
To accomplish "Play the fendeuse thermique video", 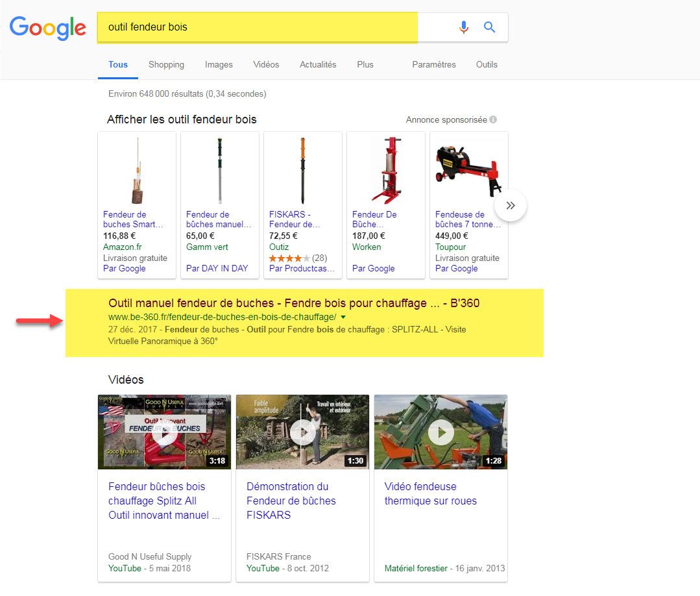I will point(441,432).
